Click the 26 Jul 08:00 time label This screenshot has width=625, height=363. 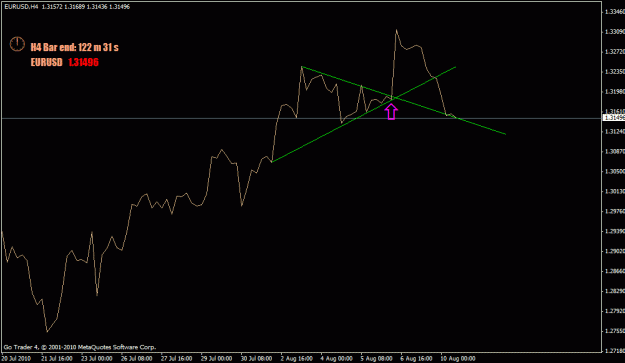point(136,358)
